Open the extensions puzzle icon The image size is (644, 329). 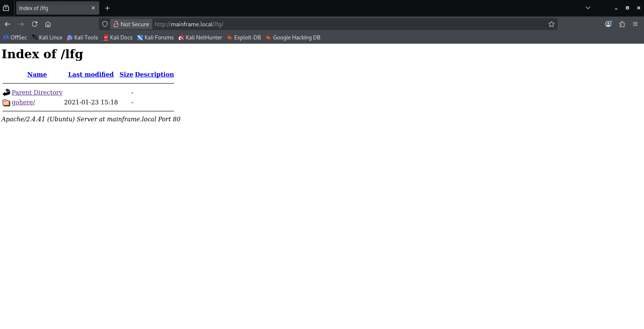(622, 24)
